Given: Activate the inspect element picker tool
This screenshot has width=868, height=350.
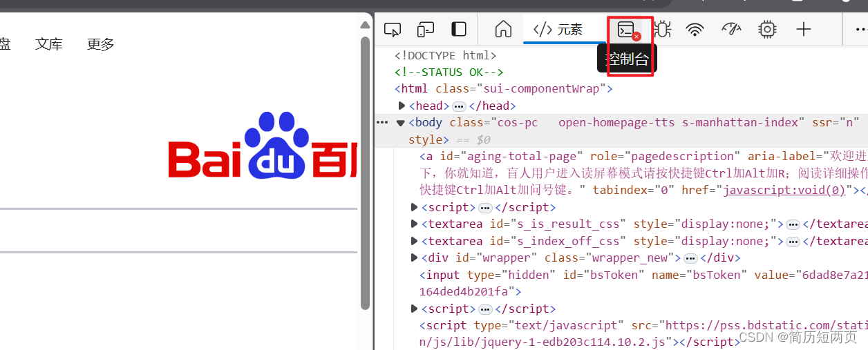Looking at the screenshot, I should click(393, 29).
